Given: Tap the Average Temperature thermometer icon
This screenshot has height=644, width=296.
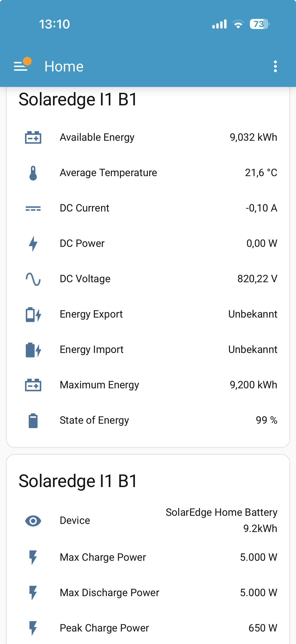Looking at the screenshot, I should pos(33,173).
